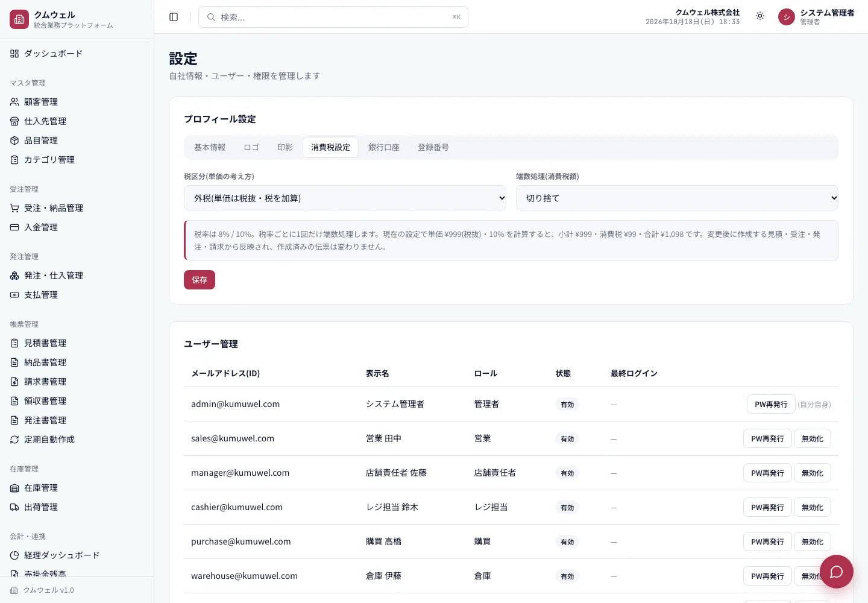Click the 受注・納品管理 cart icon

[x=14, y=208]
